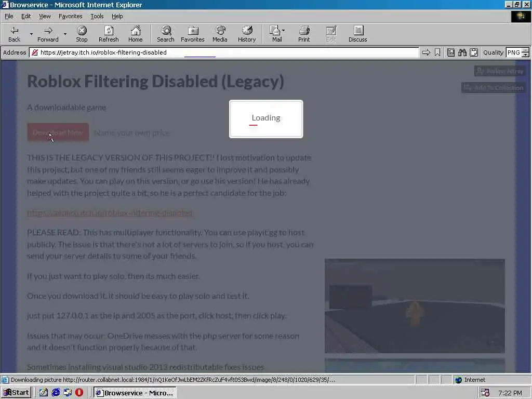Click the Internet zone indicator in status bar
532x399 pixels.
pyautogui.click(x=470, y=380)
